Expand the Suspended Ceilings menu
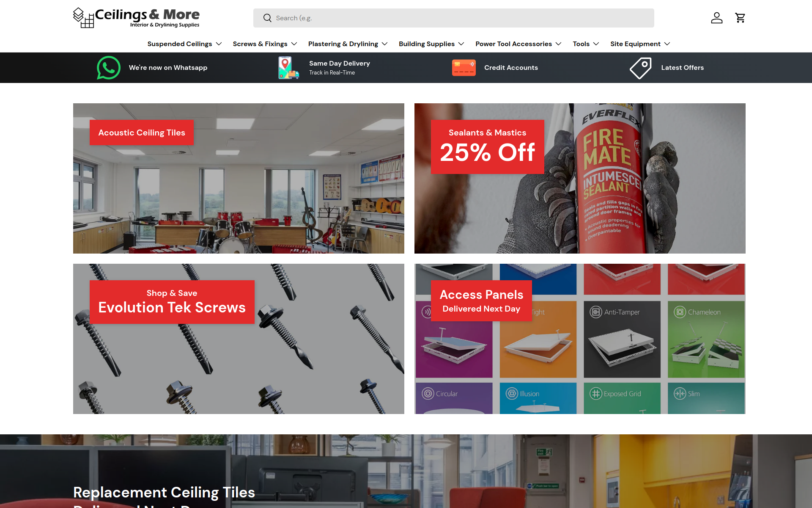812x508 pixels. click(184, 44)
